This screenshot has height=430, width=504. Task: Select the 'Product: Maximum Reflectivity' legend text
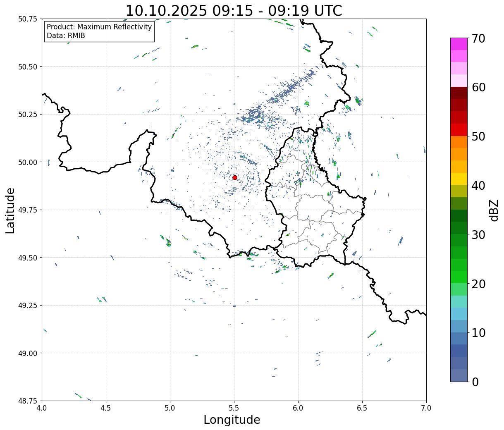click(99, 27)
